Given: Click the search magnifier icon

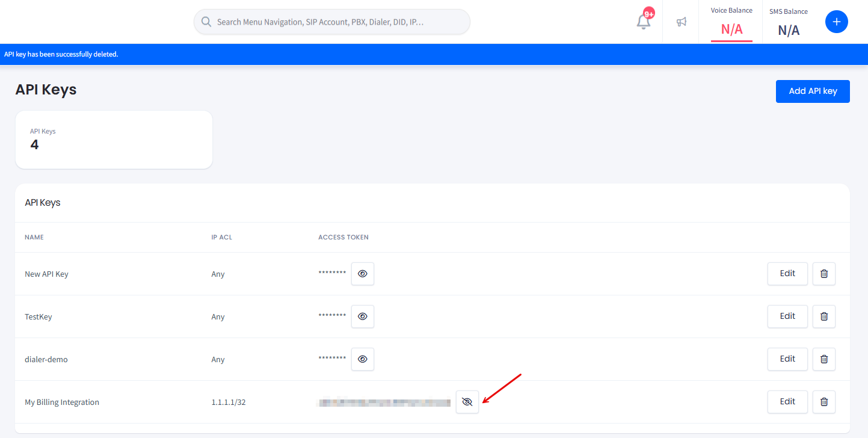Looking at the screenshot, I should click(x=206, y=22).
